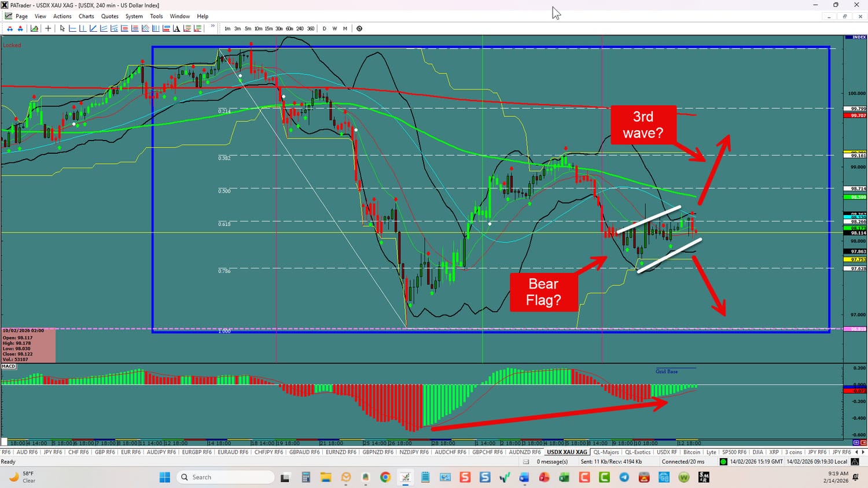The height and width of the screenshot is (488, 868).
Task: Switch to the SP500 RF6 tab
Action: (734, 452)
